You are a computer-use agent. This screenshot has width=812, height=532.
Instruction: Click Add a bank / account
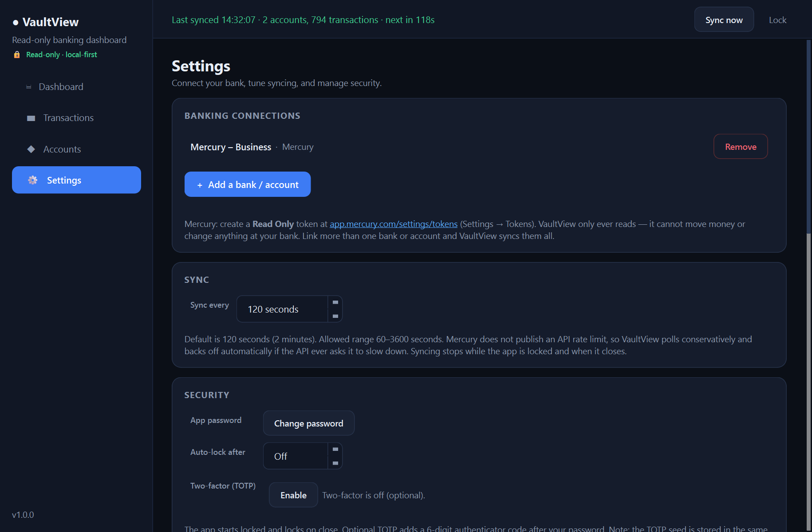coord(248,184)
